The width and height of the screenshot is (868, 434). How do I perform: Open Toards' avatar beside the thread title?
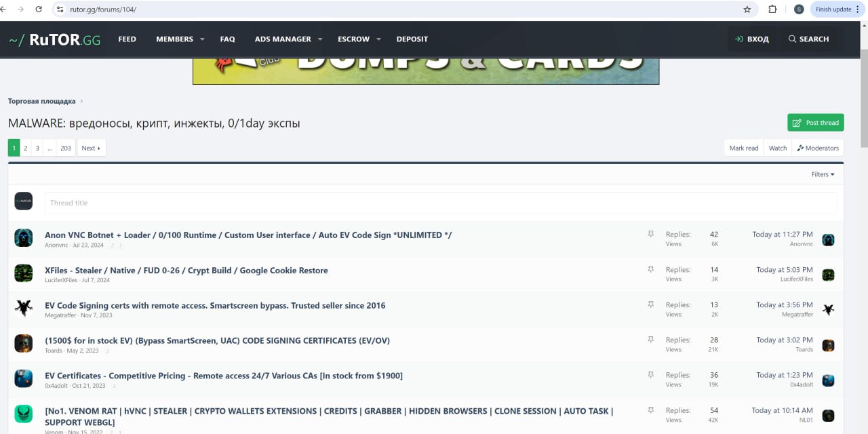[x=24, y=343]
